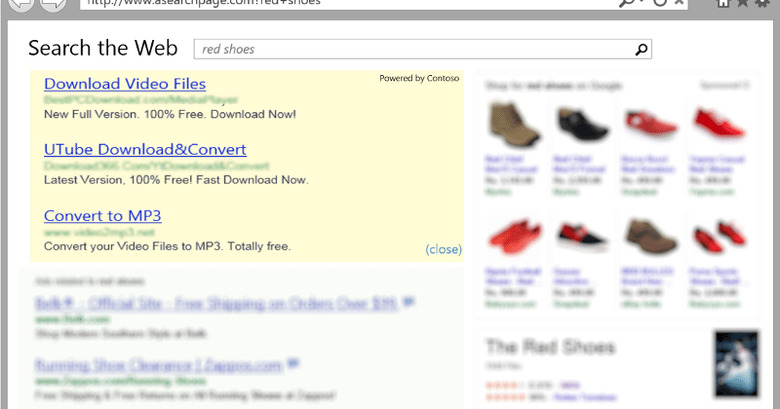This screenshot has height=409, width=780.
Task: Open browser settings gear icon
Action: pos(767,4)
